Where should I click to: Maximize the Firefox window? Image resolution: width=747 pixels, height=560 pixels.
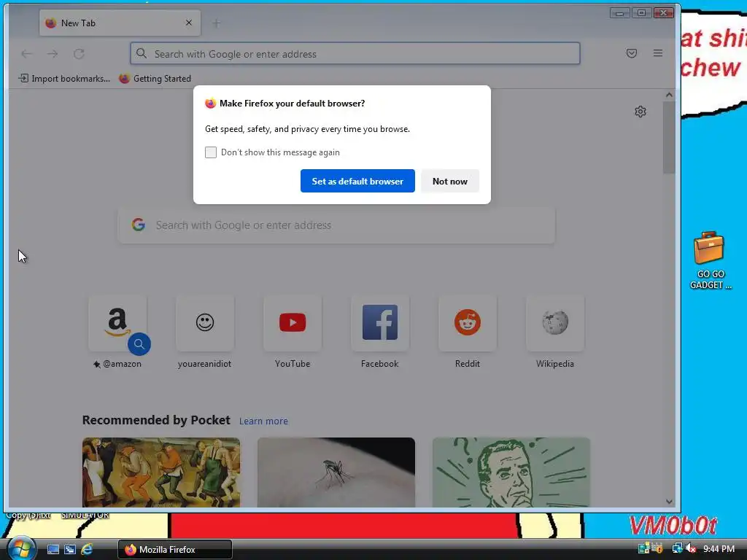pyautogui.click(x=641, y=13)
